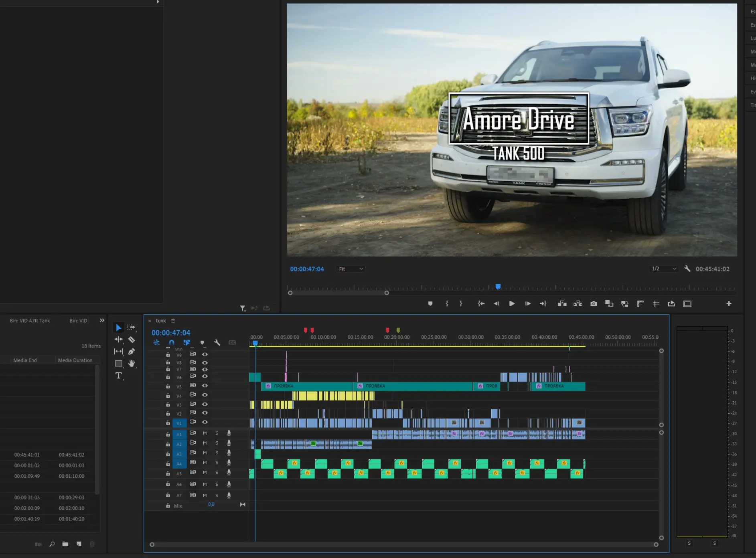Open Program Monitor settings wrench
Screen dimensions: 756x558
click(687, 269)
